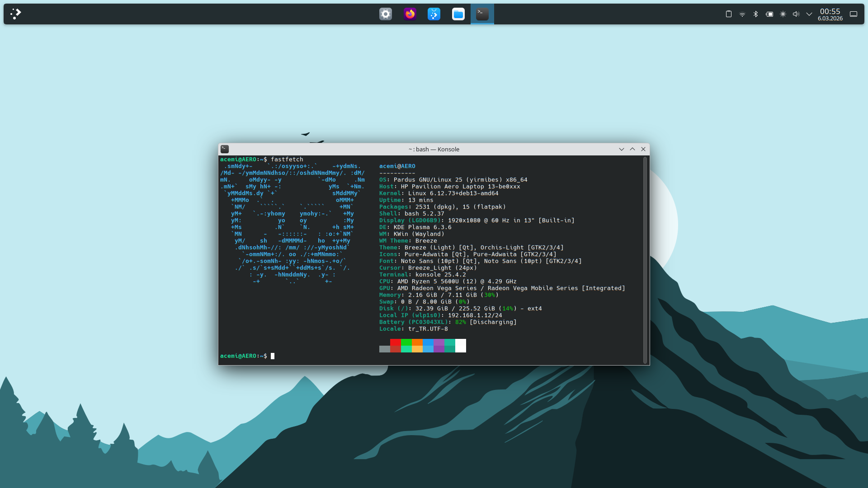Switch to the Konsole taskbar entry

coord(482,14)
